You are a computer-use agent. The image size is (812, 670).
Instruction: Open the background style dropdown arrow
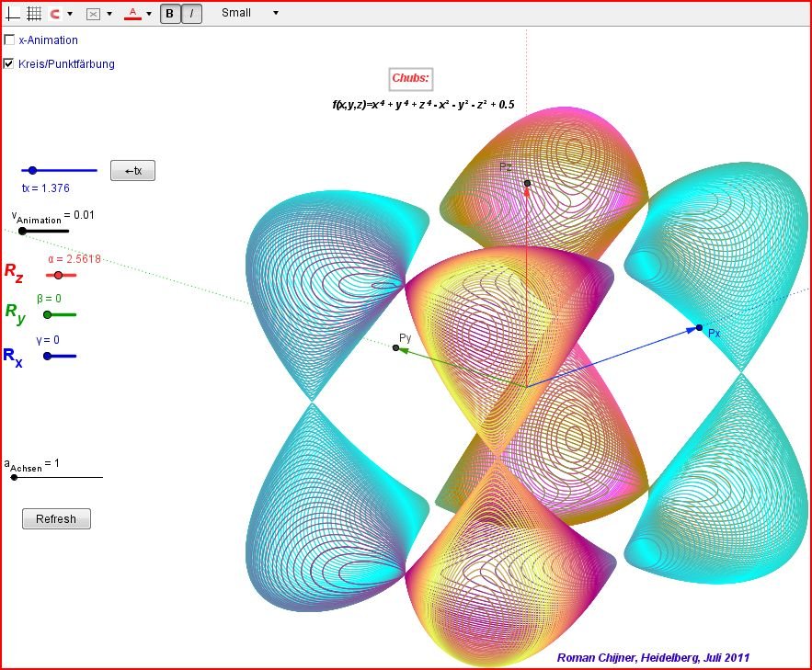pyautogui.click(x=109, y=14)
